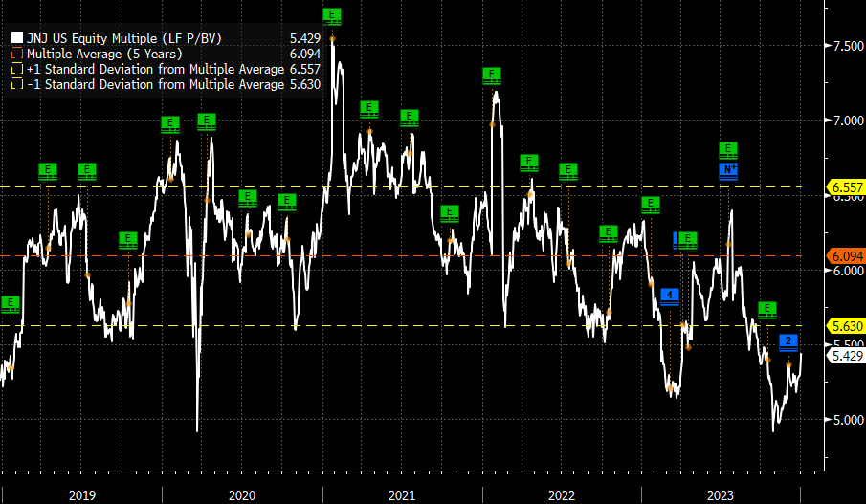
Task: Open the April 2019 earnings E marker
Action: coord(48,172)
